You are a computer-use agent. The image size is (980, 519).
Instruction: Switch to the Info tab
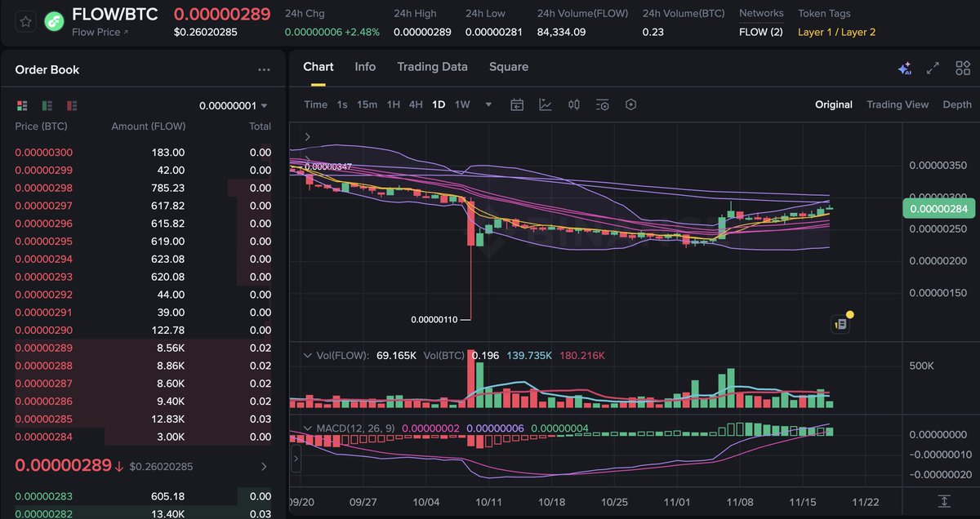click(x=365, y=67)
